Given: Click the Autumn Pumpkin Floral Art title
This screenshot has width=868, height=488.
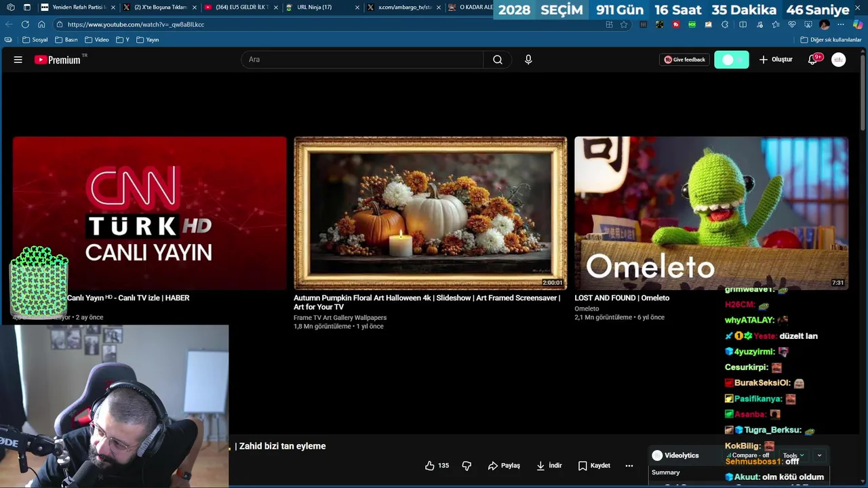Looking at the screenshot, I should point(427,302).
